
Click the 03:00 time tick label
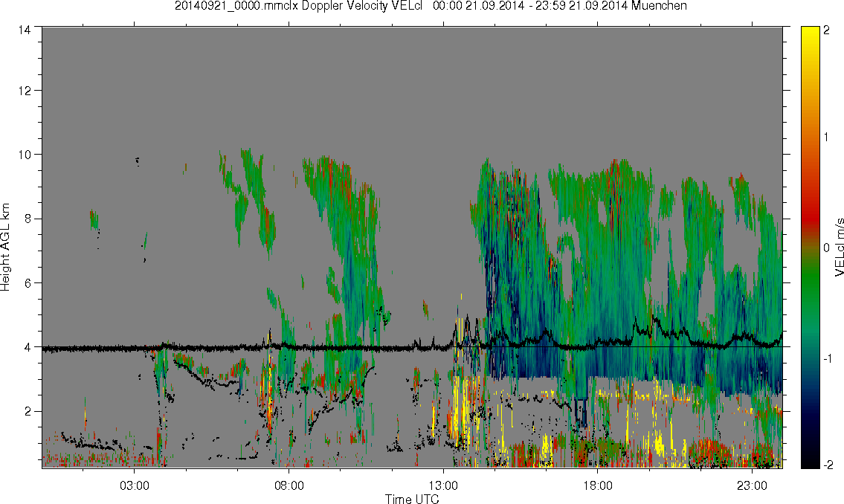coord(134,485)
